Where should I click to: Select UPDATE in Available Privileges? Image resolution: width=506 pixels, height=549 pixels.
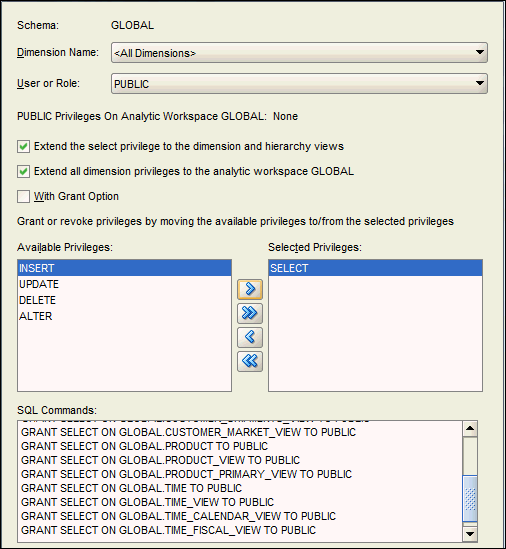tap(124, 284)
